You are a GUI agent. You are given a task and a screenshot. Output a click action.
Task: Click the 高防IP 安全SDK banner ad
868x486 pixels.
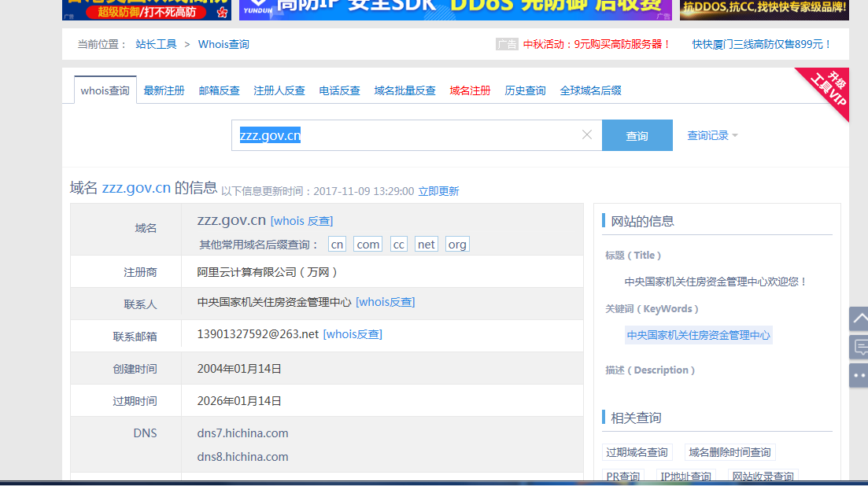(455, 9)
